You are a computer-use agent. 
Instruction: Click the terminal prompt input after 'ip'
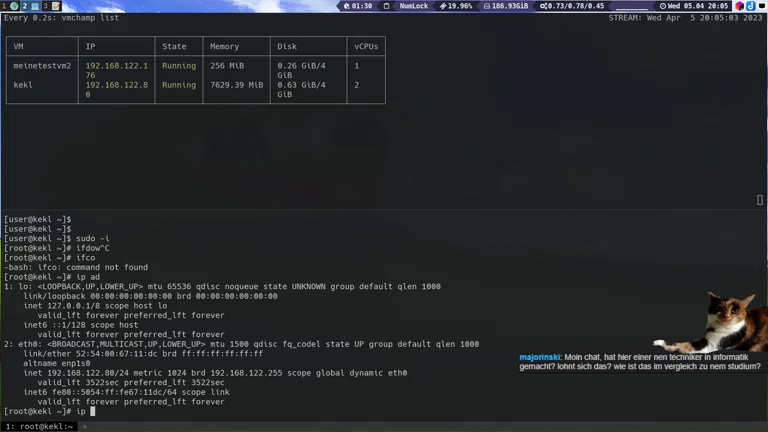pos(93,411)
